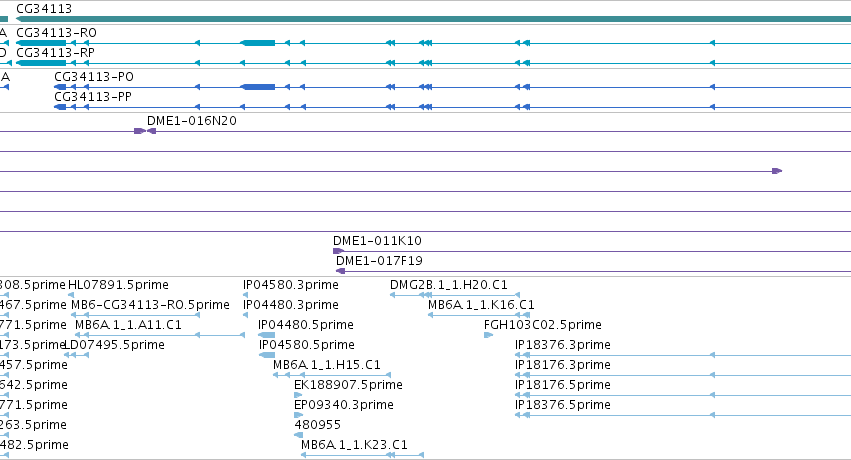Select the MB6A.1_1.A11.C1 feature label

point(129,324)
